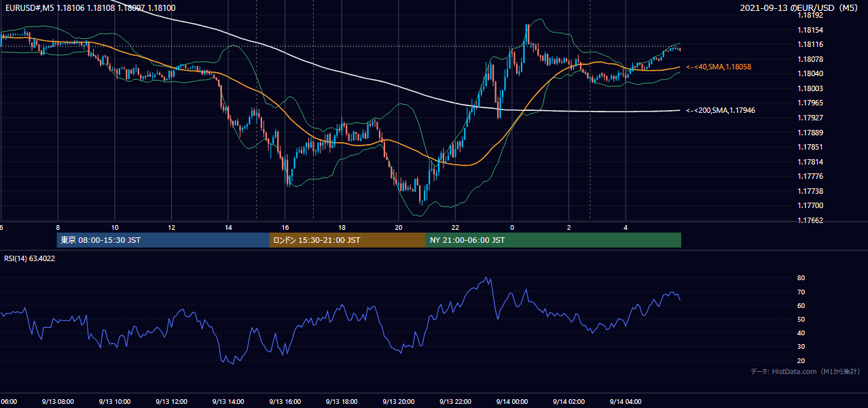868x408 pixels.
Task: Click the 9/14 00:00 bottom time label
Action: point(512,401)
